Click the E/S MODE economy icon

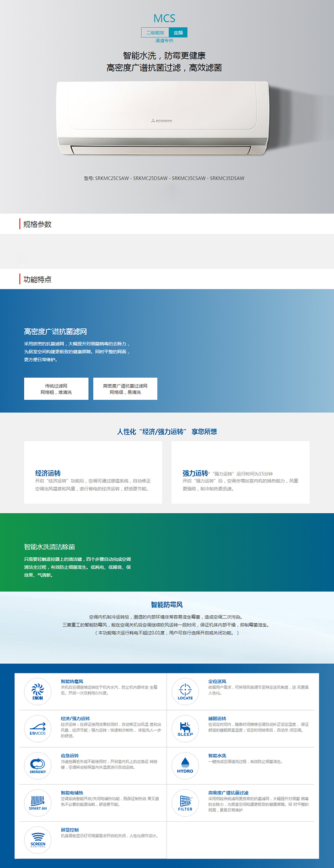tap(38, 728)
